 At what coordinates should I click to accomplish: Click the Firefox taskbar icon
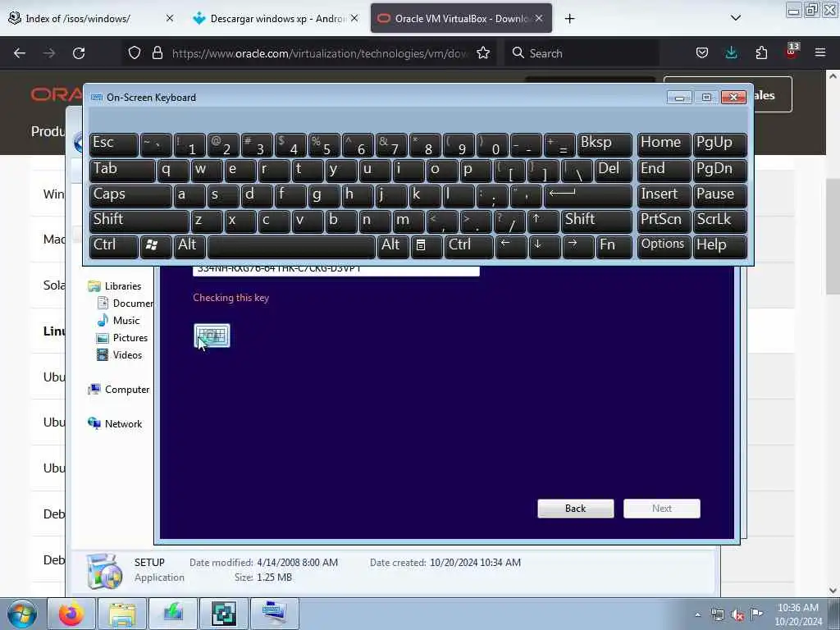pos(71,614)
